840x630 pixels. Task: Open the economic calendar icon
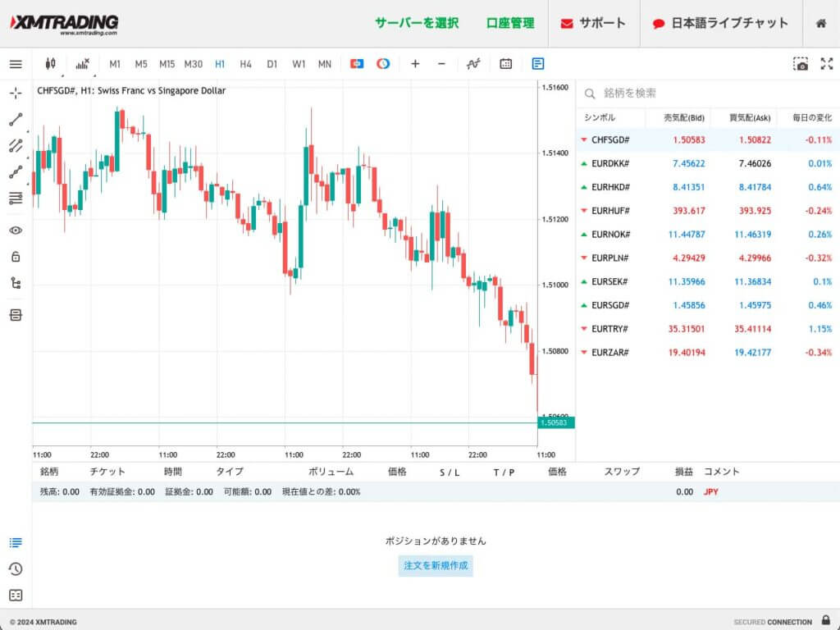(506, 64)
